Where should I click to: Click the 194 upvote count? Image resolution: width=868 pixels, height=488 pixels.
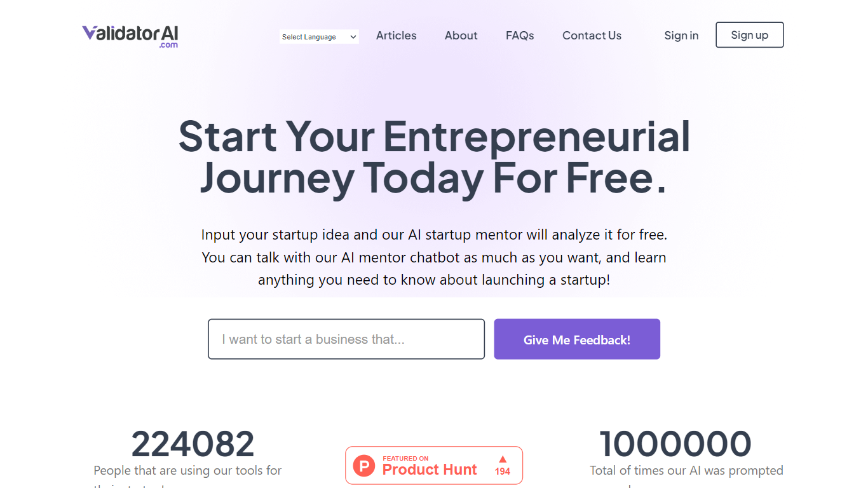pyautogui.click(x=503, y=471)
